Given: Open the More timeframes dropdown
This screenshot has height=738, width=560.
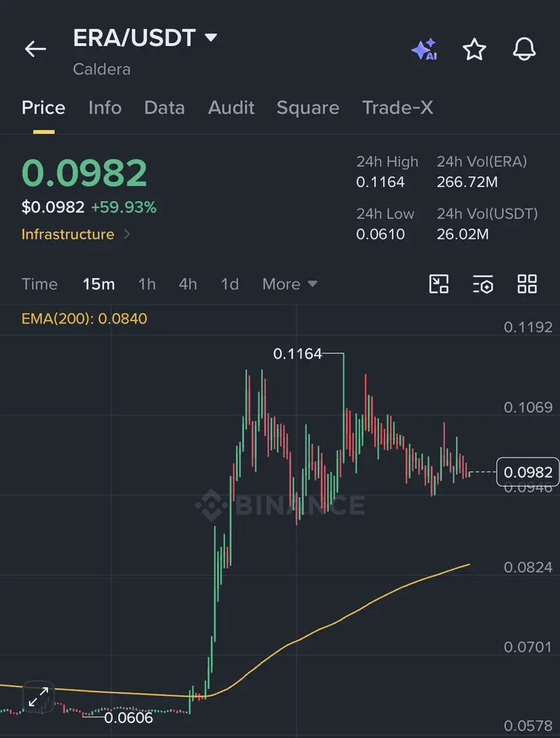Looking at the screenshot, I should (x=290, y=284).
